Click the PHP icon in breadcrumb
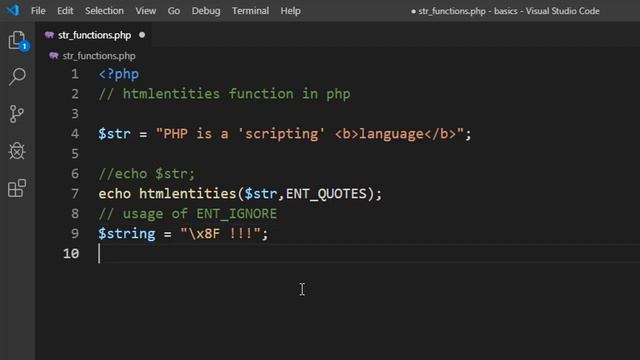Screen dimensions: 640x360 (x=54, y=56)
